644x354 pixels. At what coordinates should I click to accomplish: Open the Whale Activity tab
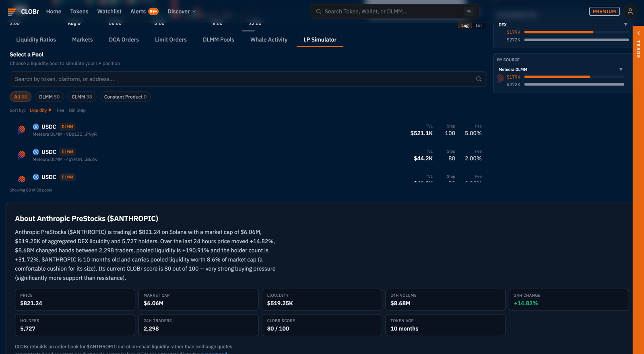[x=269, y=39]
